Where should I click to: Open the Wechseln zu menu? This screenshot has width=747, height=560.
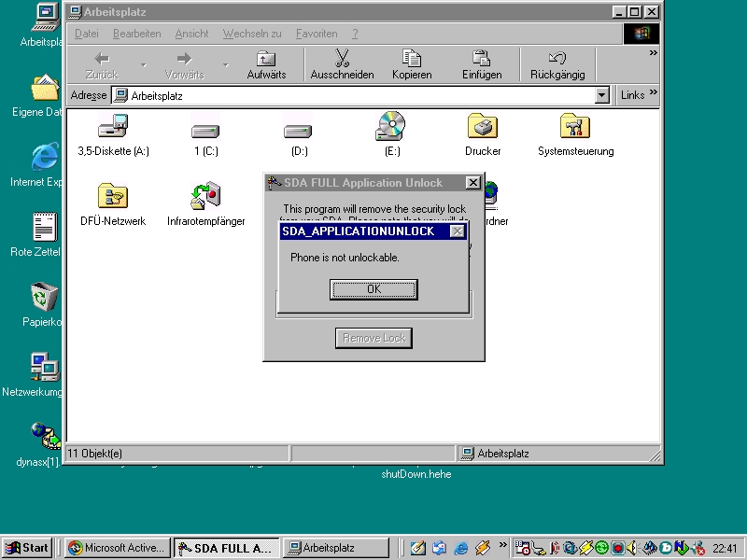(252, 34)
